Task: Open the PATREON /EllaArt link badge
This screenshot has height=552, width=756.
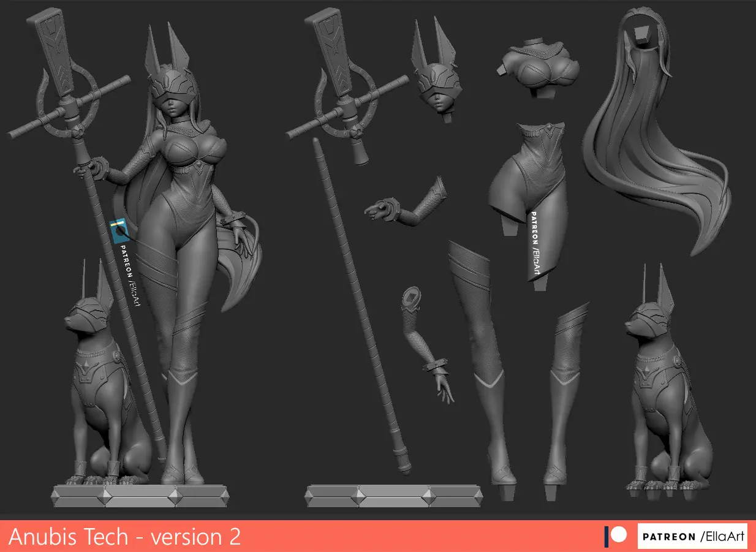Action: click(692, 536)
